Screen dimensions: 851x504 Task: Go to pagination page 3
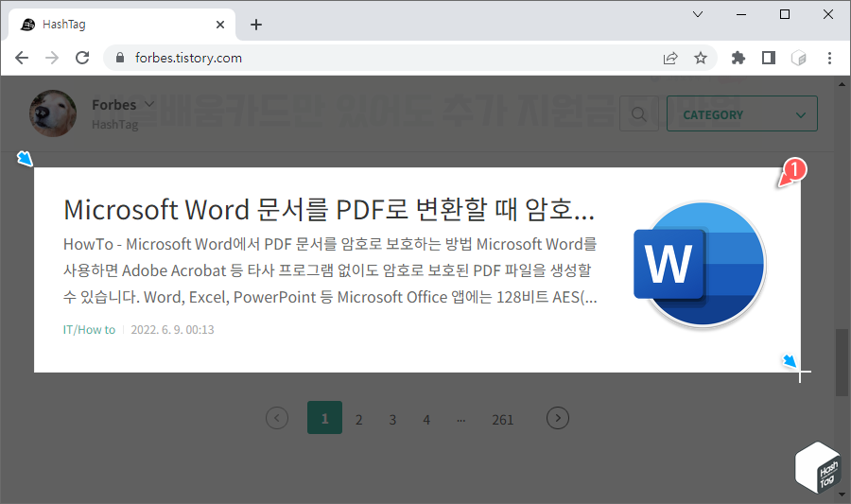click(x=392, y=419)
